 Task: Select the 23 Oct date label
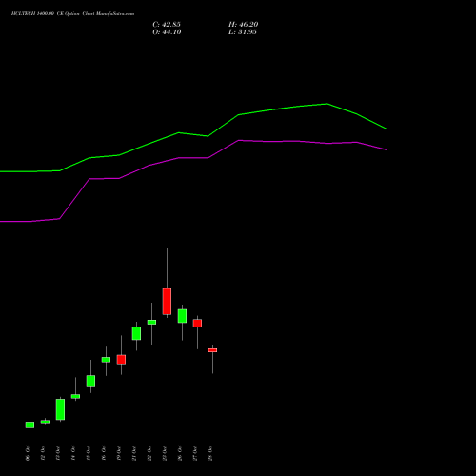(165, 453)
